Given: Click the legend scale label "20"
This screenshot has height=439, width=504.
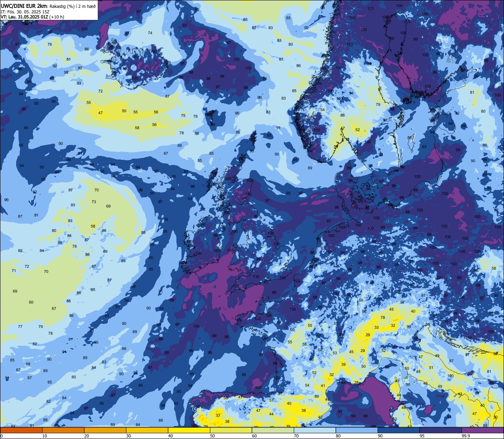Looking at the screenshot, I should [x=87, y=436].
